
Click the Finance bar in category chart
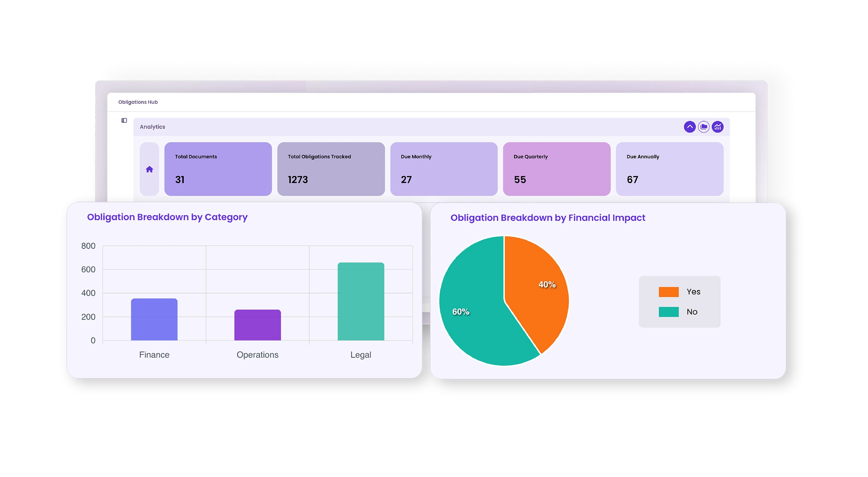[x=154, y=319]
